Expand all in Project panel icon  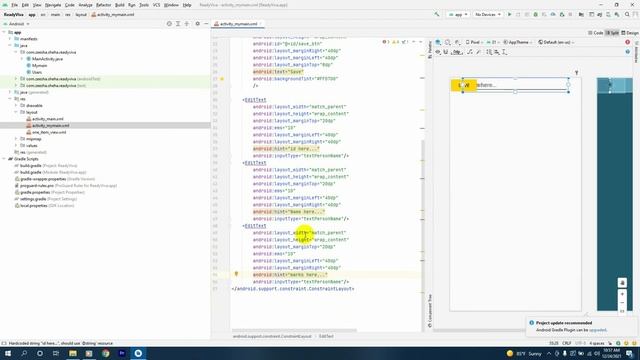[178, 24]
